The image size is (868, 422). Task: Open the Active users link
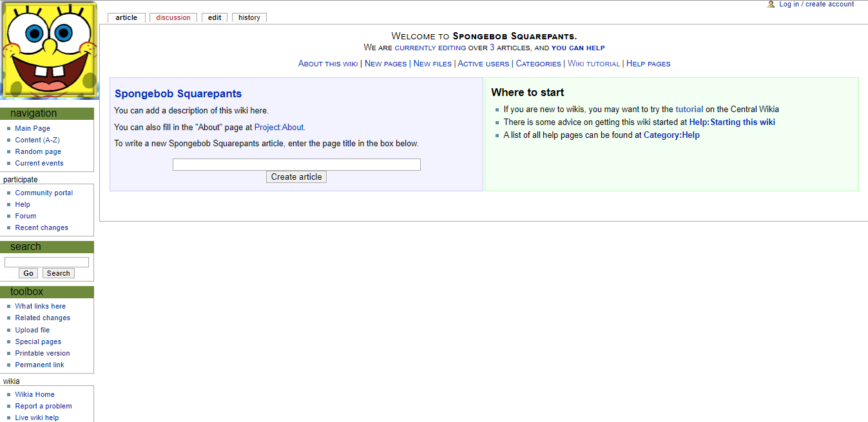pos(483,64)
